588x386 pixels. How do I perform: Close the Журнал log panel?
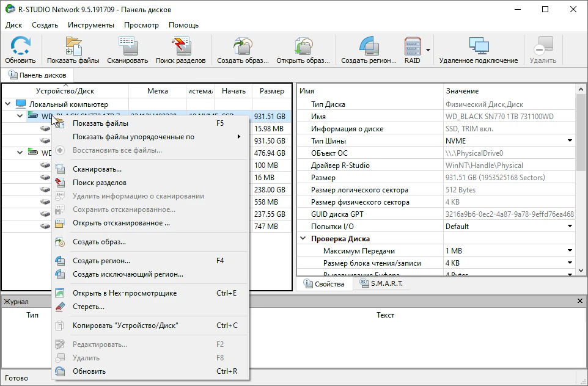click(580, 301)
